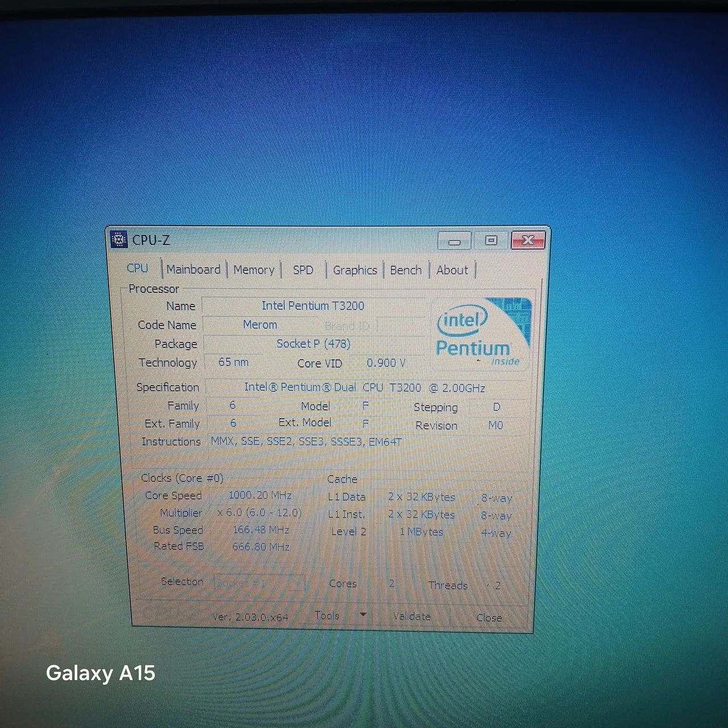Image resolution: width=728 pixels, height=728 pixels.
Task: Select the CPU tab
Action: pos(138,268)
